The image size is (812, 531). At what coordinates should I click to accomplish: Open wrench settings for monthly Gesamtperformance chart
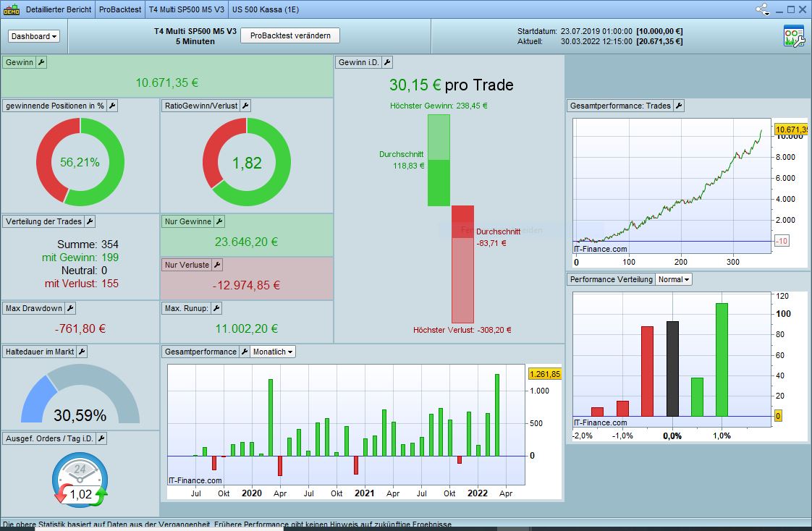[x=245, y=352]
